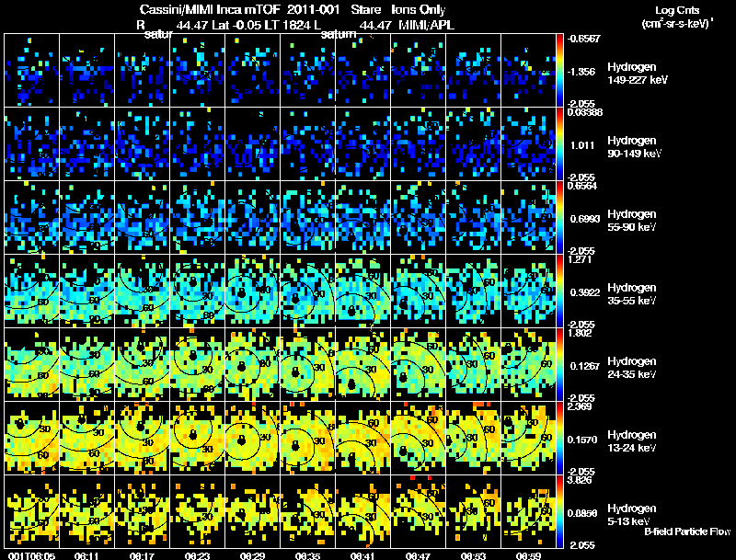Click the 'LT 1824' header value
This screenshot has width=736, height=560.
[x=290, y=25]
